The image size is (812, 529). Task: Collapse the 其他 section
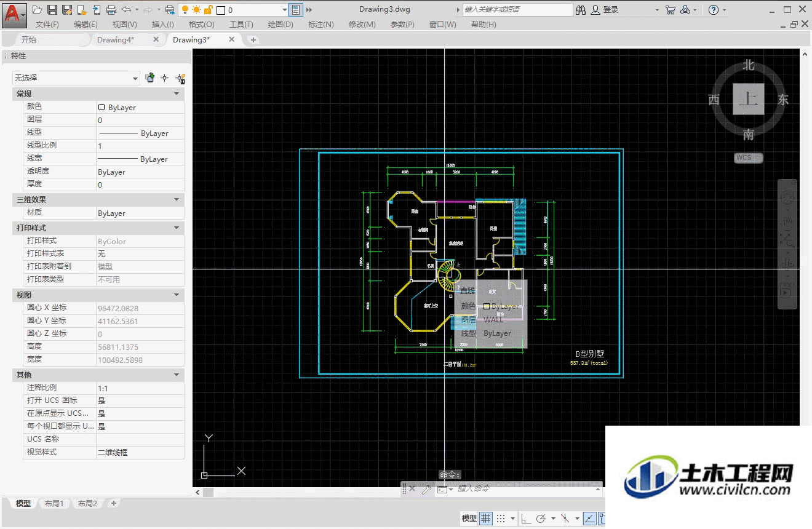click(x=177, y=375)
